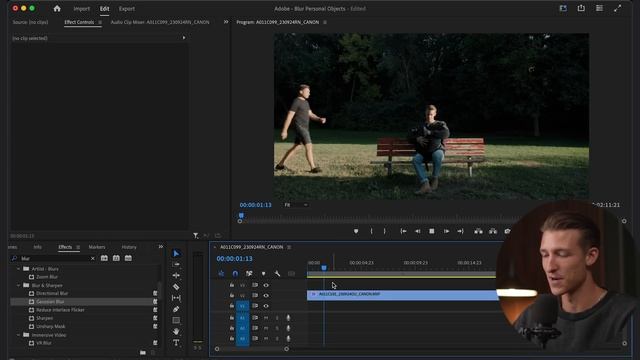Step back one frame
Image resolution: width=640 pixels, height=360 pixels.
pyautogui.click(x=418, y=231)
